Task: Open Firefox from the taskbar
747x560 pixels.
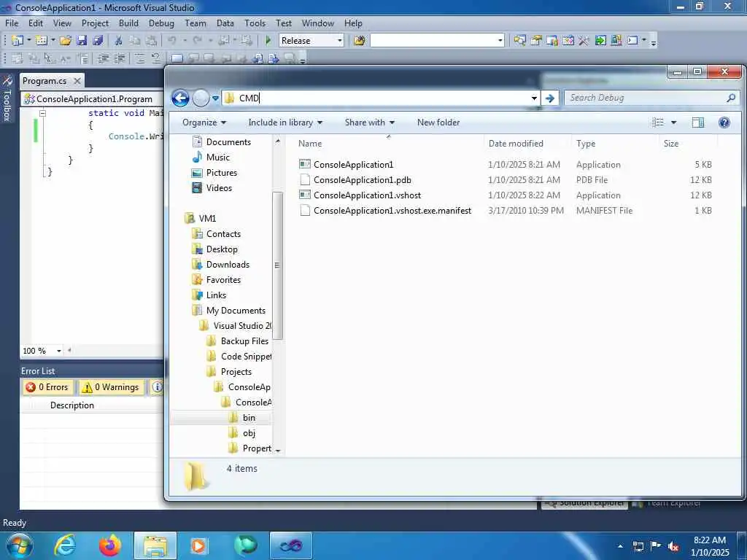Action: coord(110,545)
